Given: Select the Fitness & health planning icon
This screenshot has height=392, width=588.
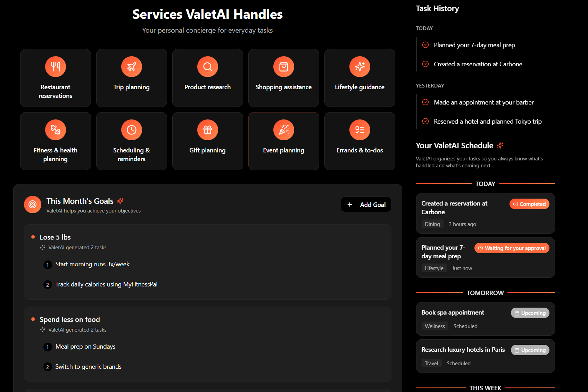Looking at the screenshot, I should [x=55, y=130].
